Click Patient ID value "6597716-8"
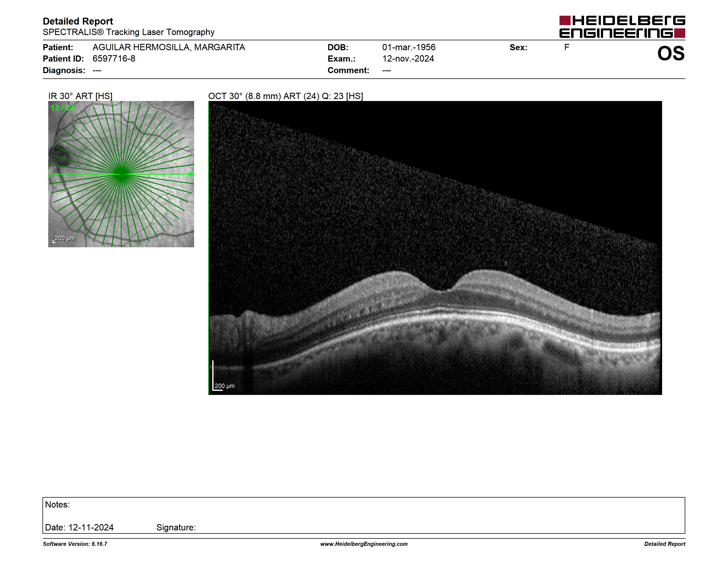This screenshot has height=563, width=728. (x=114, y=59)
